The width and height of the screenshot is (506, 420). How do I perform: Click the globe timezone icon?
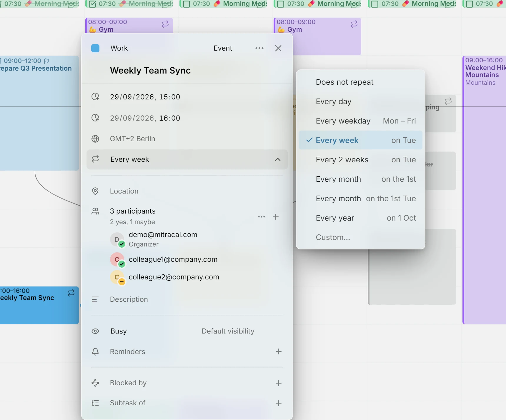(95, 139)
